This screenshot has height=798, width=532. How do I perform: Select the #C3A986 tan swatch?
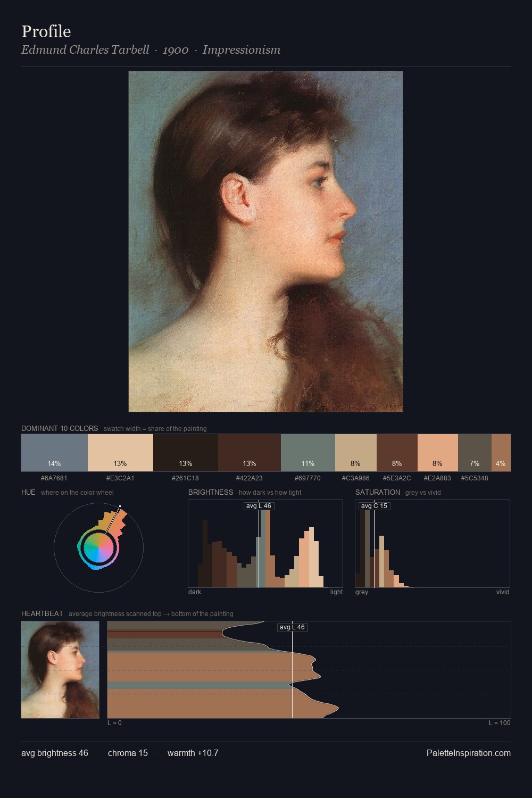coord(356,453)
